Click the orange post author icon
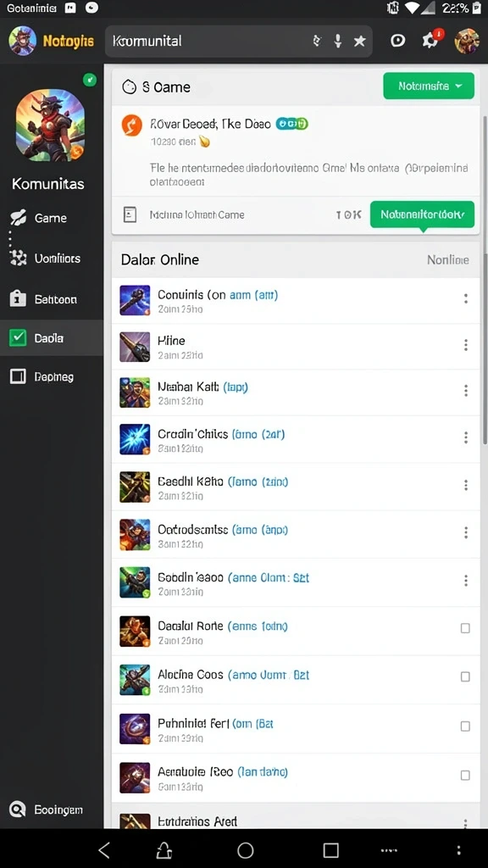Screen dimensions: 488x868 (131, 125)
